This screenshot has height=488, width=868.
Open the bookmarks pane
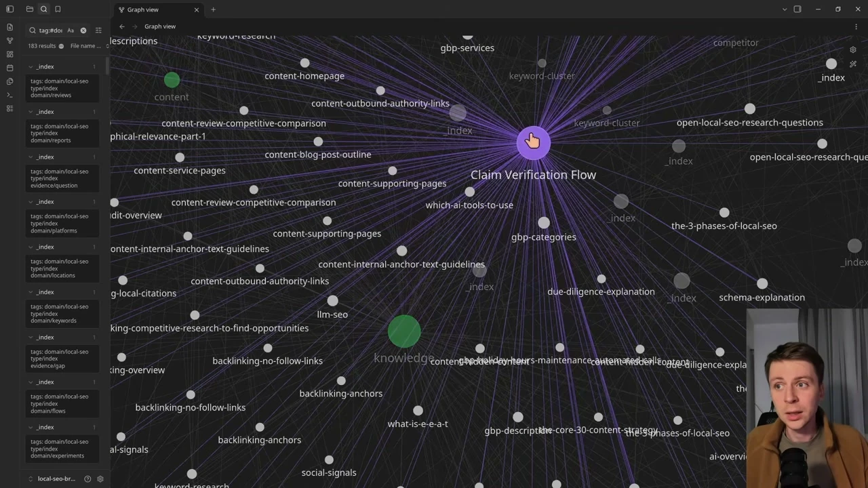click(x=58, y=9)
